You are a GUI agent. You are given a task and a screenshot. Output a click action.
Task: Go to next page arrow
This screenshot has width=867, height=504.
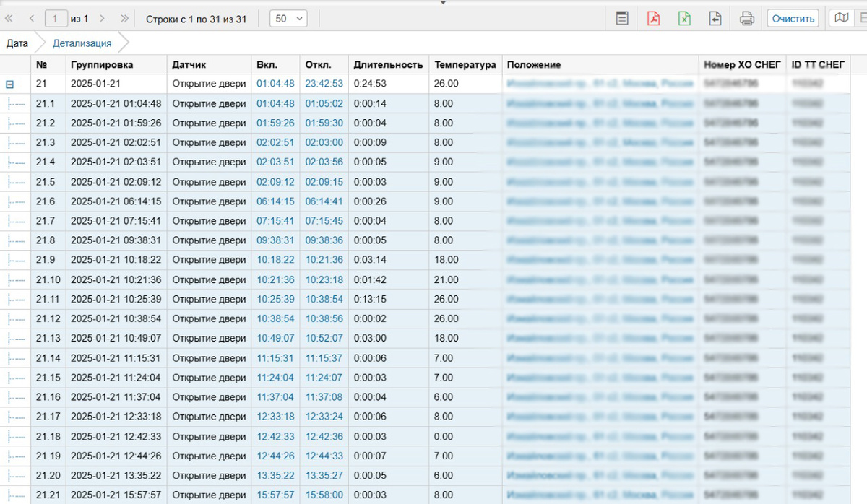[x=102, y=19]
